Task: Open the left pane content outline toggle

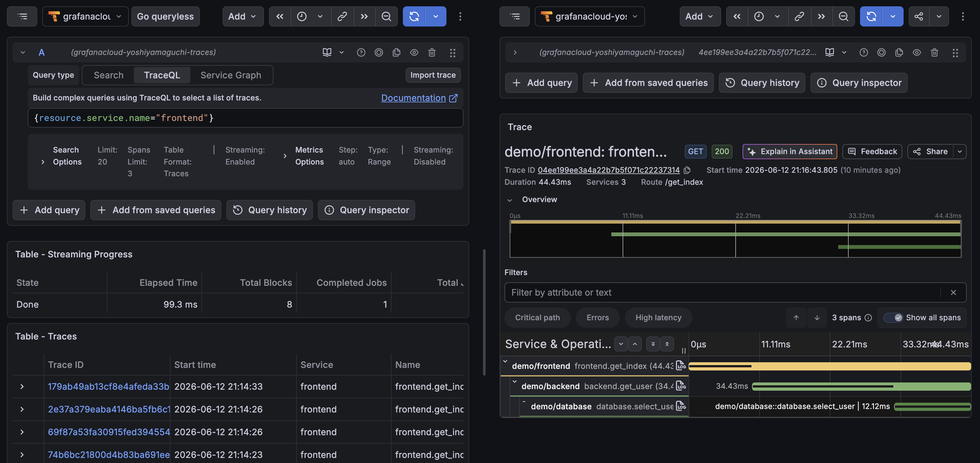Action: tap(22, 16)
